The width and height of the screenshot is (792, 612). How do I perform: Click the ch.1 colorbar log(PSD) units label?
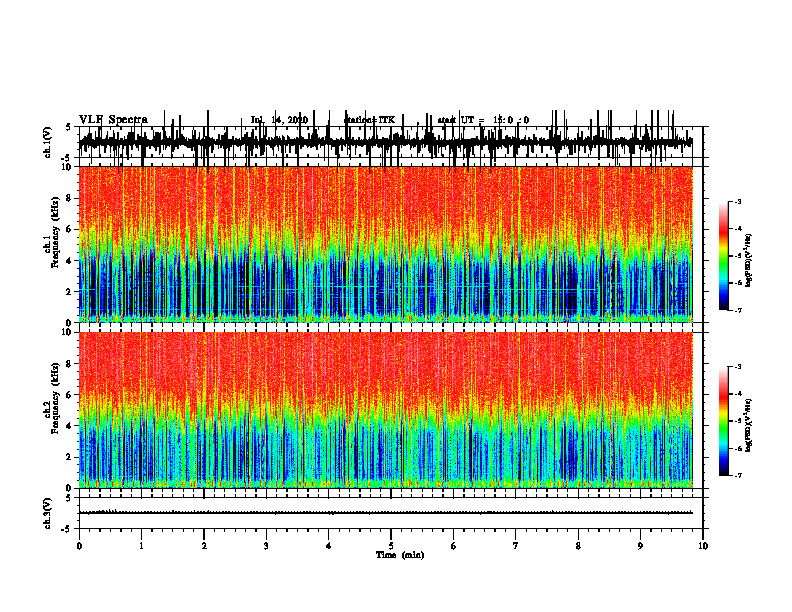point(749,261)
